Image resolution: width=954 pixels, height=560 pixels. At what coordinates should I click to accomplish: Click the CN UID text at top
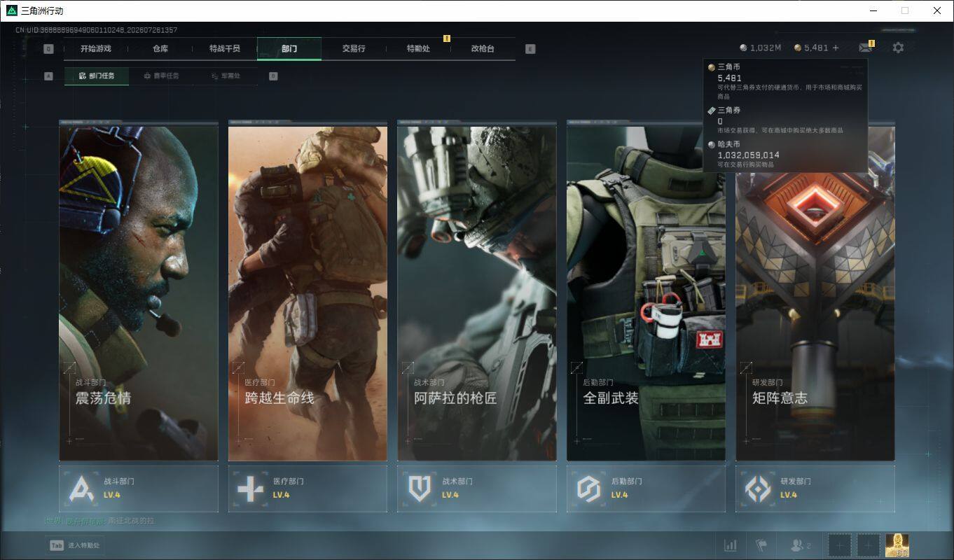96,30
